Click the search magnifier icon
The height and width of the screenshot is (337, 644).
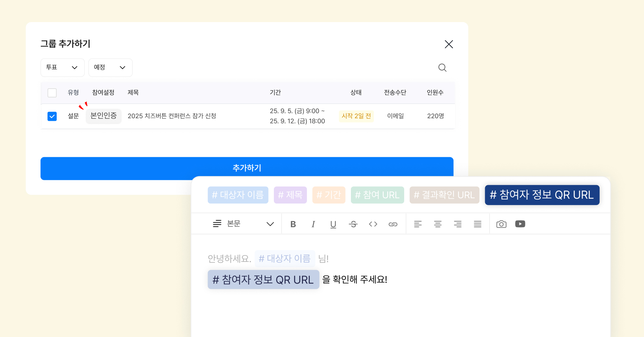pyautogui.click(x=442, y=68)
